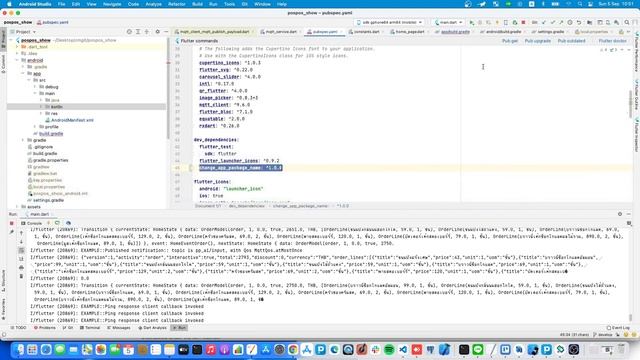Open the Navigate menu
This screenshot has height=360, width=640.
coord(112,4)
